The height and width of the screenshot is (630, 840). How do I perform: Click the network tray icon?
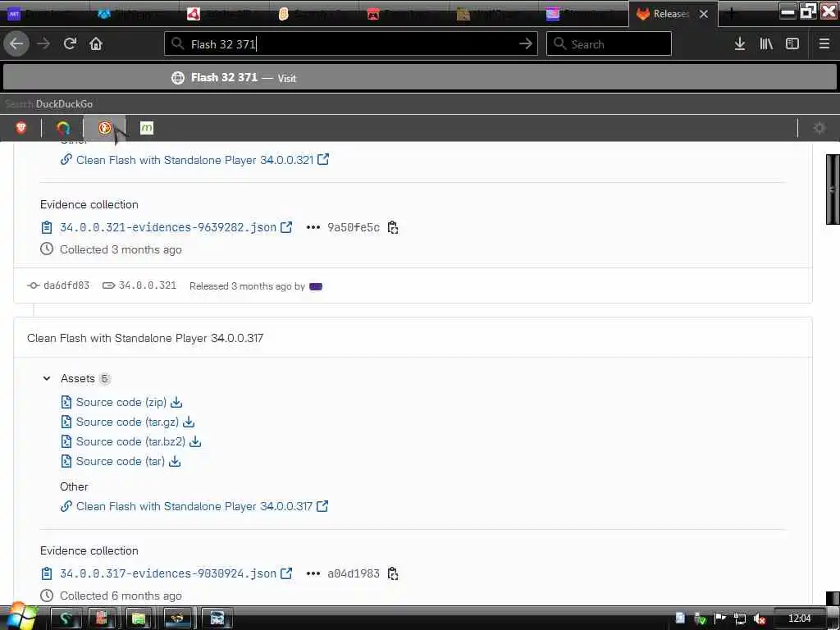click(x=740, y=619)
